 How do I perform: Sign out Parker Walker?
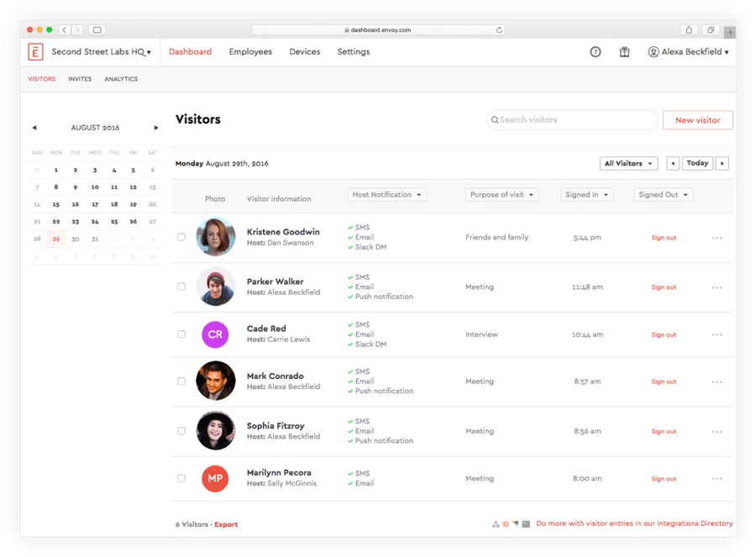tap(664, 287)
